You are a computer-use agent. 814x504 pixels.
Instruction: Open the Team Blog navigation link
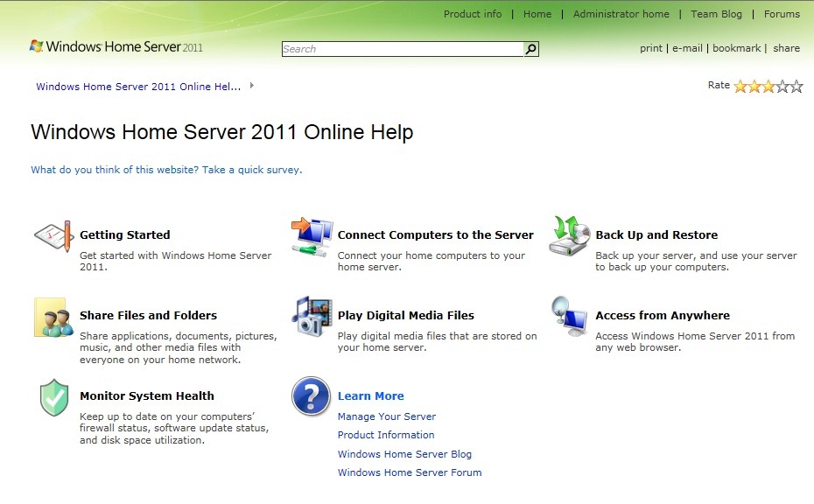[x=716, y=14]
